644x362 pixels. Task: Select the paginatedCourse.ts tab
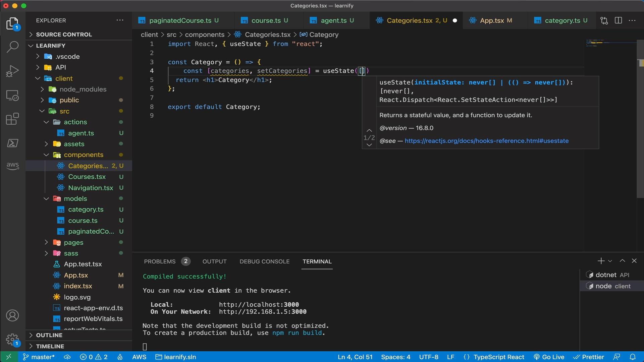(x=180, y=20)
